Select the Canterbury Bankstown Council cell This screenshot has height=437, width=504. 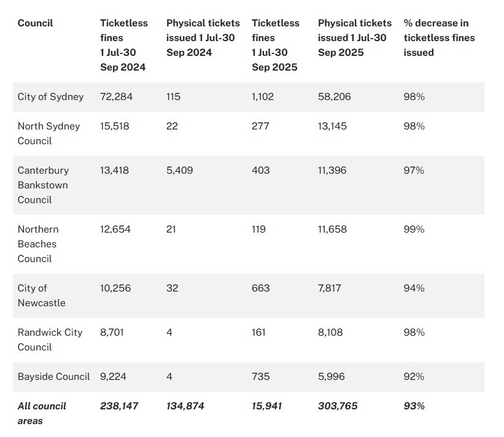[x=43, y=185]
